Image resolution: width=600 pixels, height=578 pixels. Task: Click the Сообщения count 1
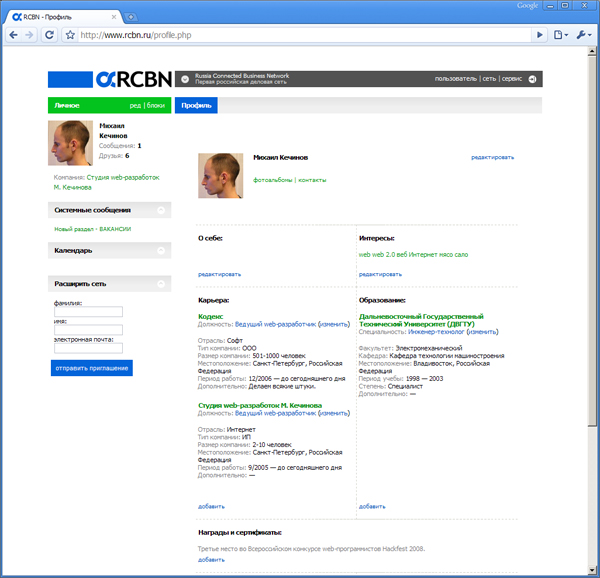(139, 146)
